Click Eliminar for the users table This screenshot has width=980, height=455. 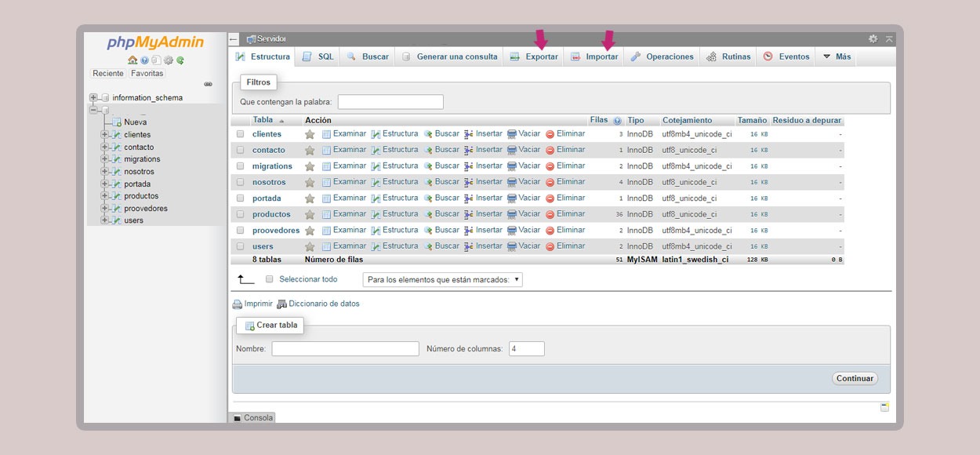coord(565,246)
